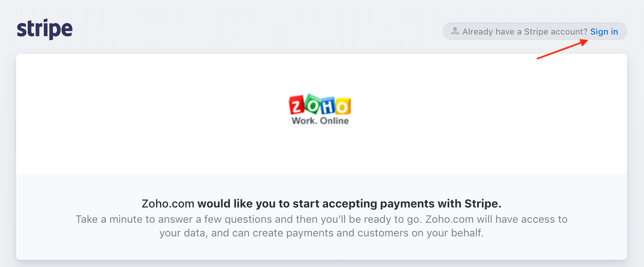644x267 pixels.
Task: Click the "Work. Online" tagline
Action: 320,121
